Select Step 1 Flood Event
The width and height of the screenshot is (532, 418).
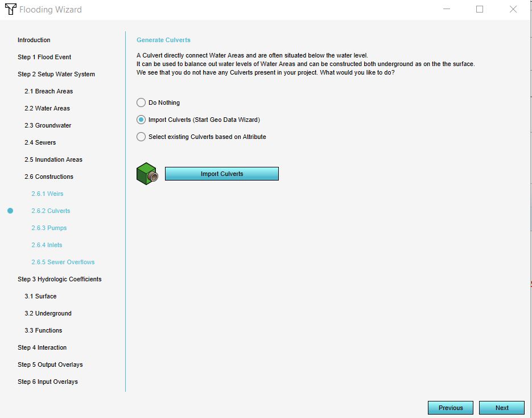44,57
